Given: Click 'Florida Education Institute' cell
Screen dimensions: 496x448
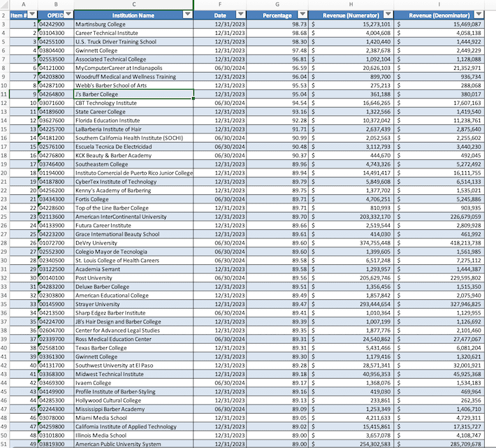Looking at the screenshot, I should coord(133,120).
